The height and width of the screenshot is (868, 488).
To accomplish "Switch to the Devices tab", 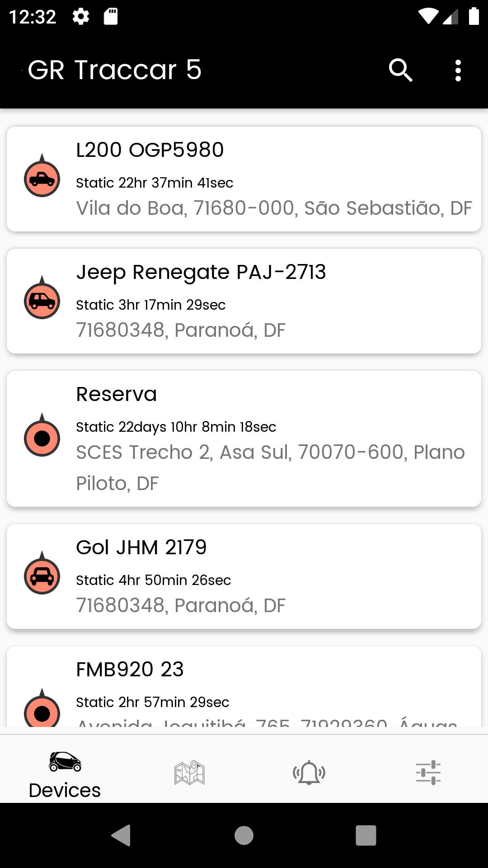I will coord(65,773).
